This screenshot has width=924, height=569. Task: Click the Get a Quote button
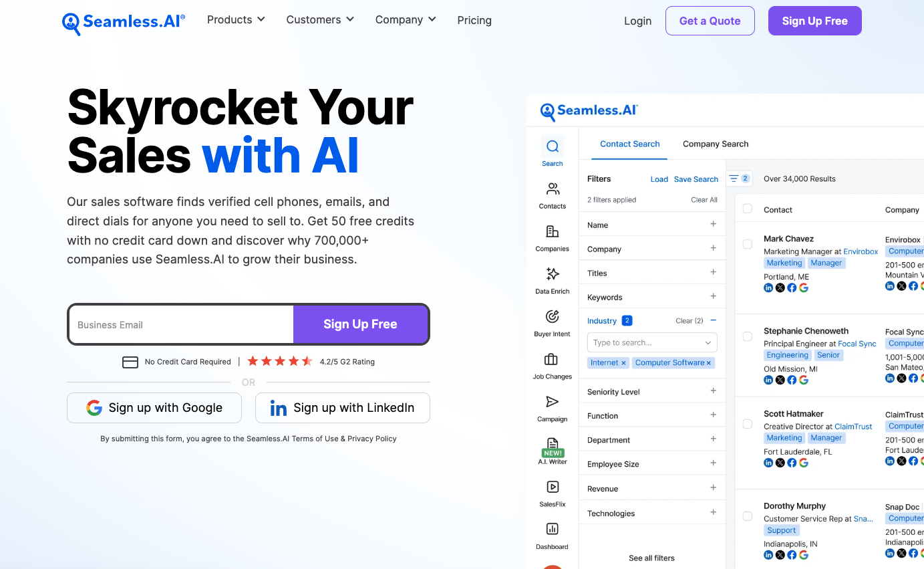click(710, 21)
